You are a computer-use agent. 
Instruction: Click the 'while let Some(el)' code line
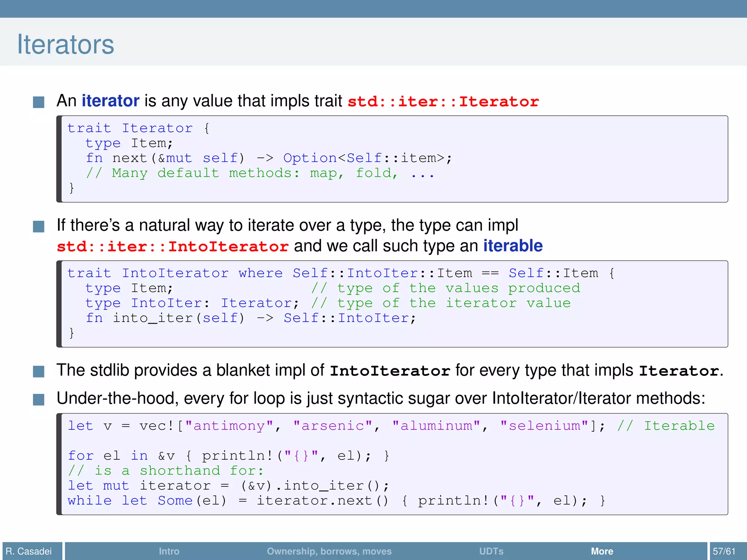click(x=336, y=501)
